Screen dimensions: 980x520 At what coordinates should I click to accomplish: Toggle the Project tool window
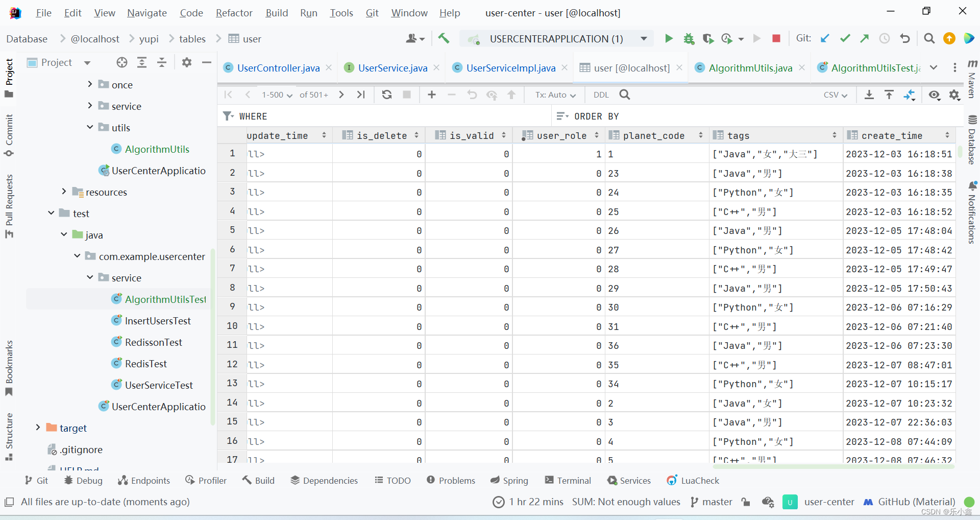[x=9, y=78]
